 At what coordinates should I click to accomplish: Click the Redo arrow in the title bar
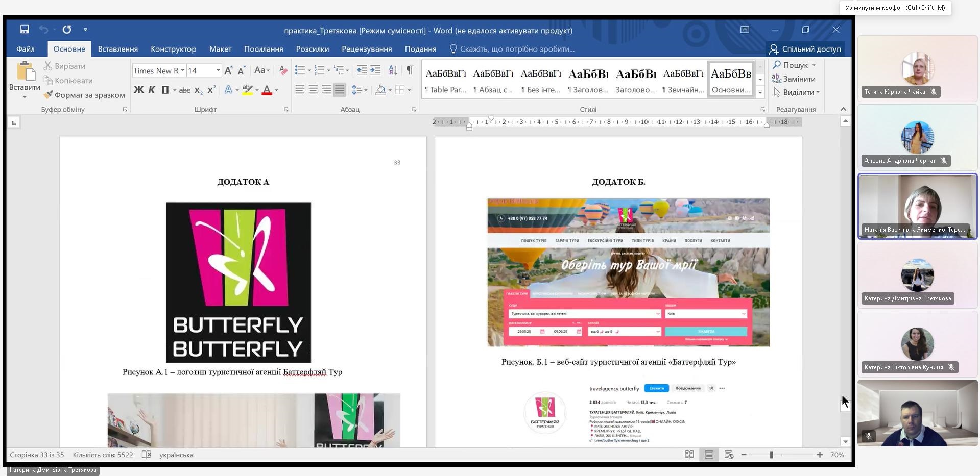67,30
